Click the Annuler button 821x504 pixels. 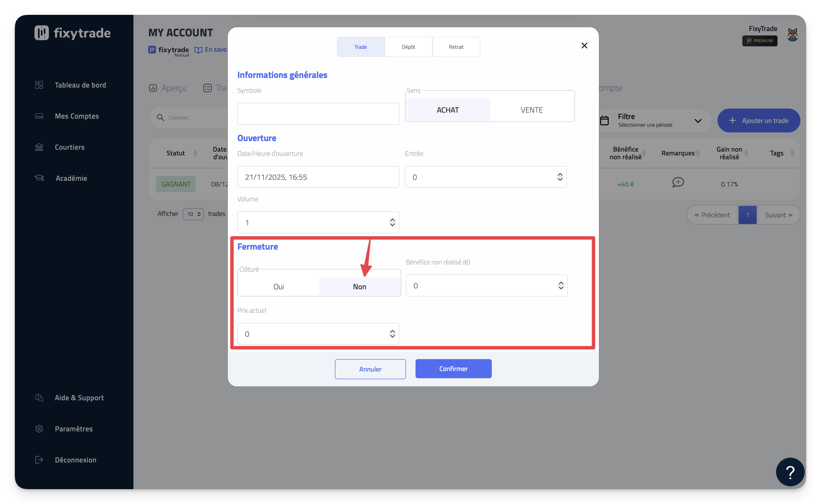click(370, 369)
